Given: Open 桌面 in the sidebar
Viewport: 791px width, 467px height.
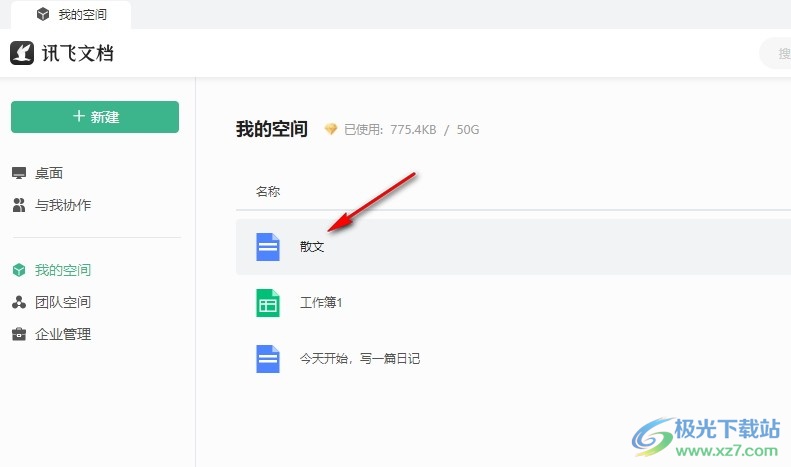Looking at the screenshot, I should click(48, 173).
